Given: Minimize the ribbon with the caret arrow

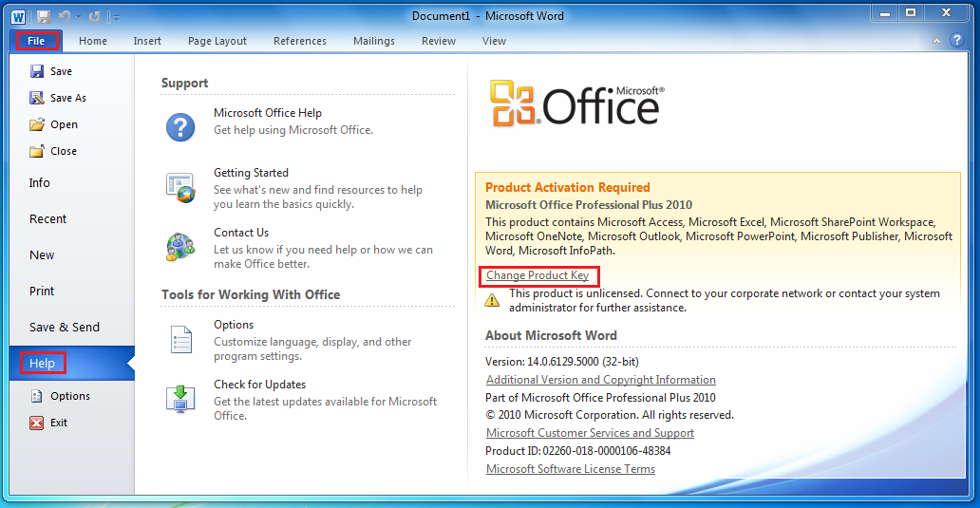Looking at the screenshot, I should (936, 41).
